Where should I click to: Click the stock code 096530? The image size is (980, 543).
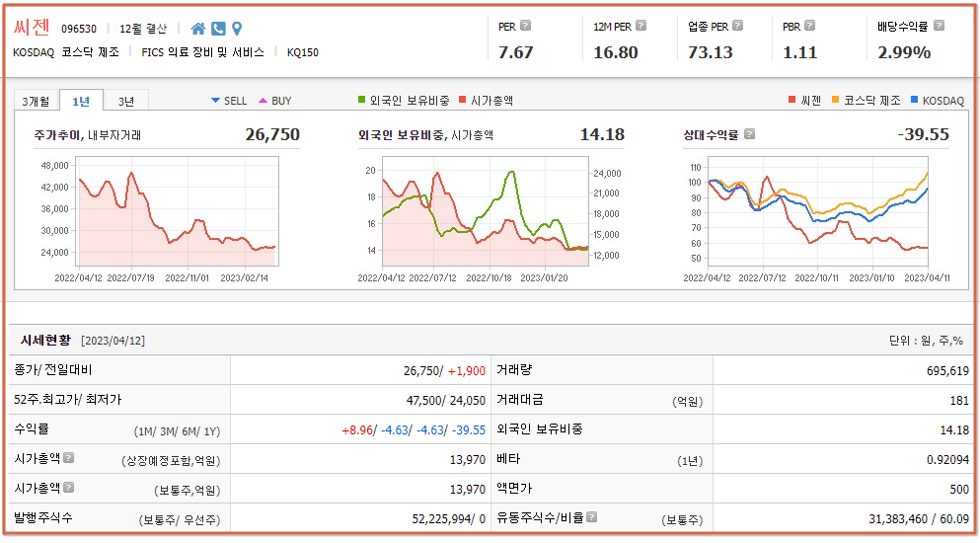click(79, 29)
